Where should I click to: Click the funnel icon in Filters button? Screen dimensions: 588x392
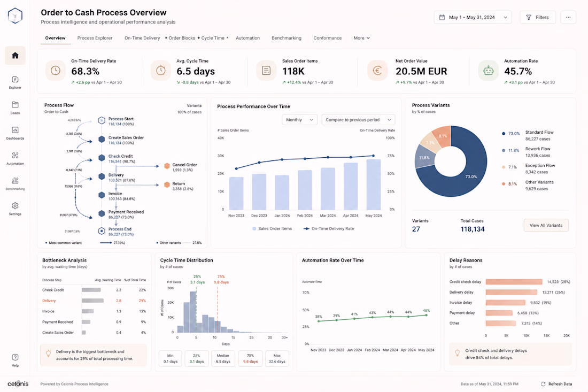529,17
